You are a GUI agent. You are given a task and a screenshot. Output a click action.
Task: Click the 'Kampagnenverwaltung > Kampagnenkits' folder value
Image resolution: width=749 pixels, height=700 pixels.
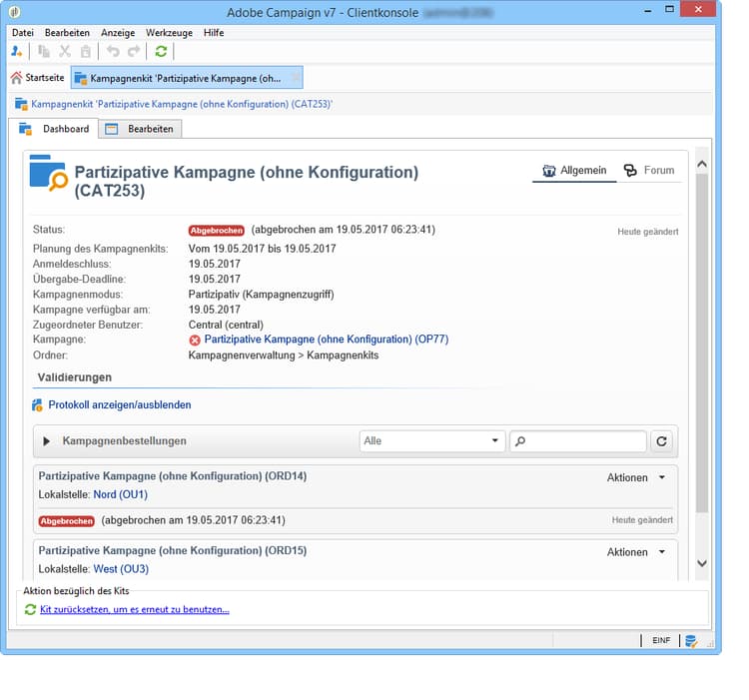[x=284, y=355]
